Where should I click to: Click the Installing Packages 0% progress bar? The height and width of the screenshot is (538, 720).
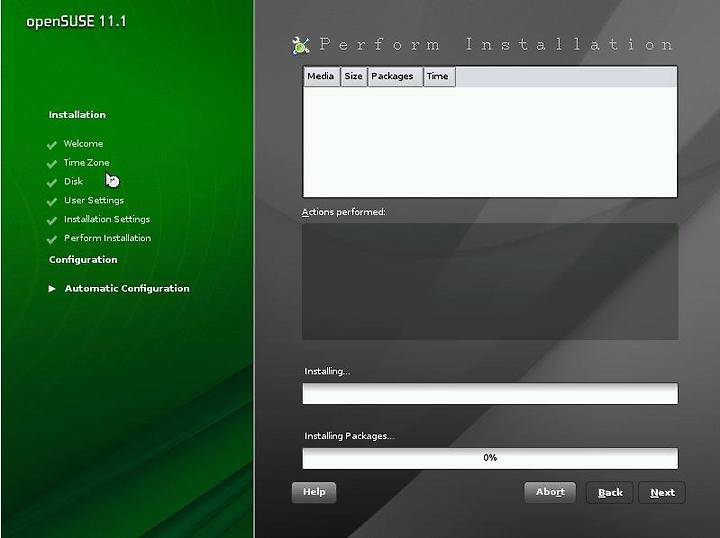(490, 459)
